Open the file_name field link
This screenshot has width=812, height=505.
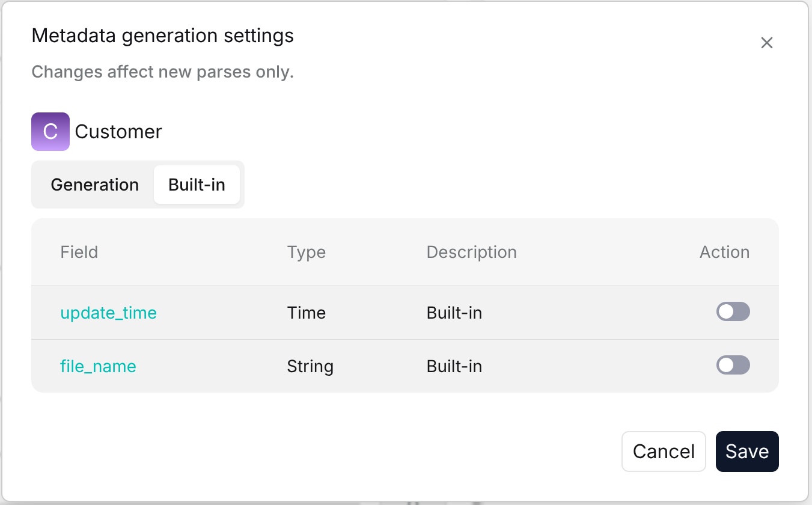98,366
